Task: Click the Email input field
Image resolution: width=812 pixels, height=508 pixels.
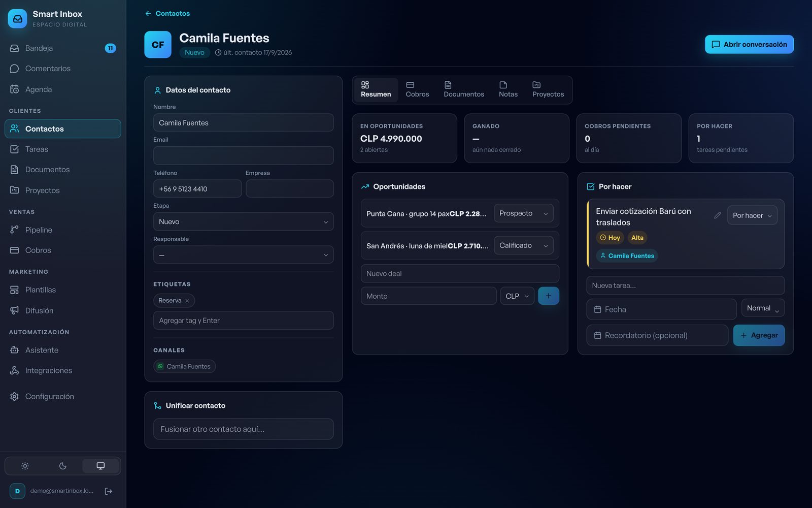Action: click(244, 155)
